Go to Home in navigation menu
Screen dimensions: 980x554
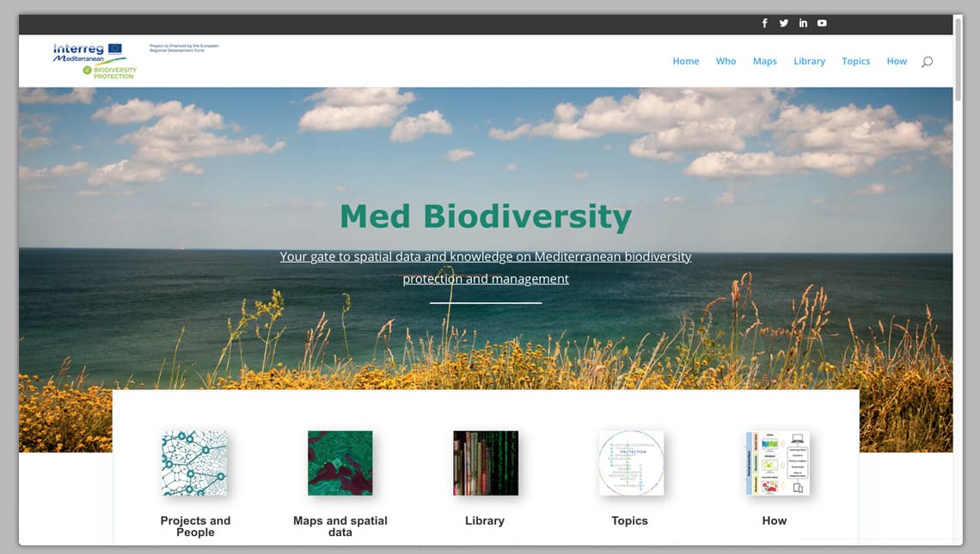click(x=685, y=62)
